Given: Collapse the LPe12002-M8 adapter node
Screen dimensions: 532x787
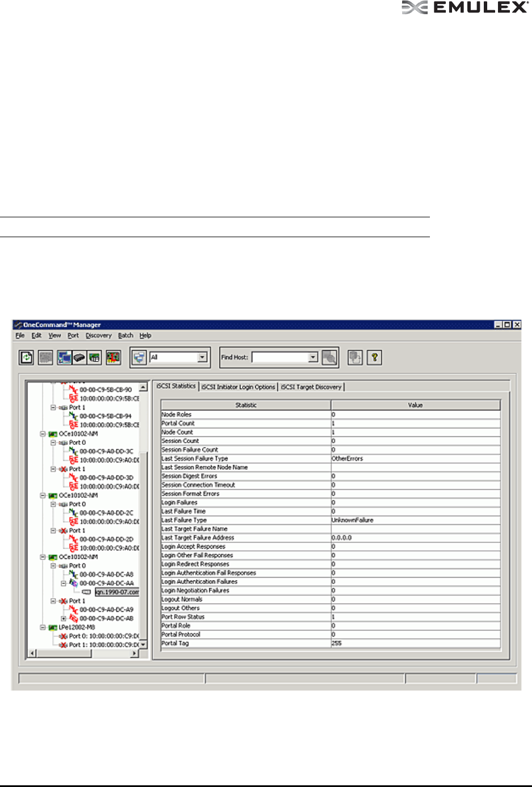Looking at the screenshot, I should pyautogui.click(x=43, y=628).
